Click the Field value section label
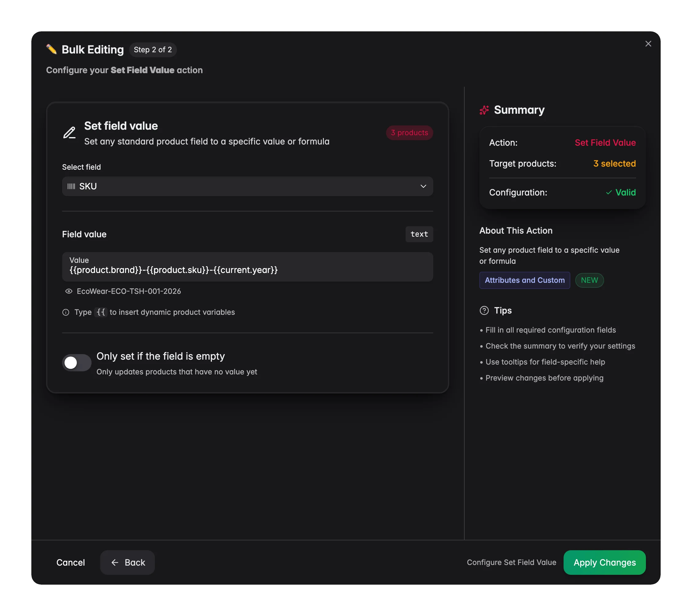 84,234
